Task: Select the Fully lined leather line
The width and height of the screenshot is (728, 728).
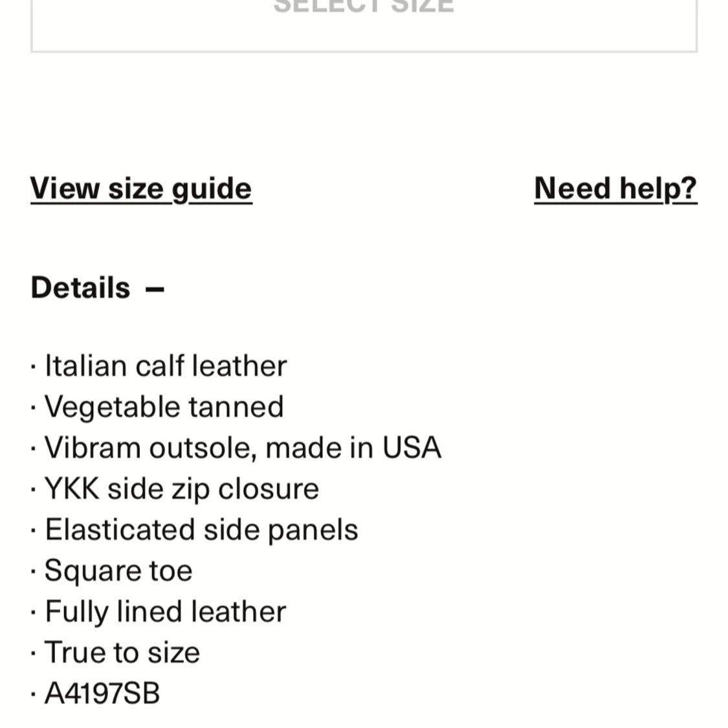Action: tap(165, 612)
